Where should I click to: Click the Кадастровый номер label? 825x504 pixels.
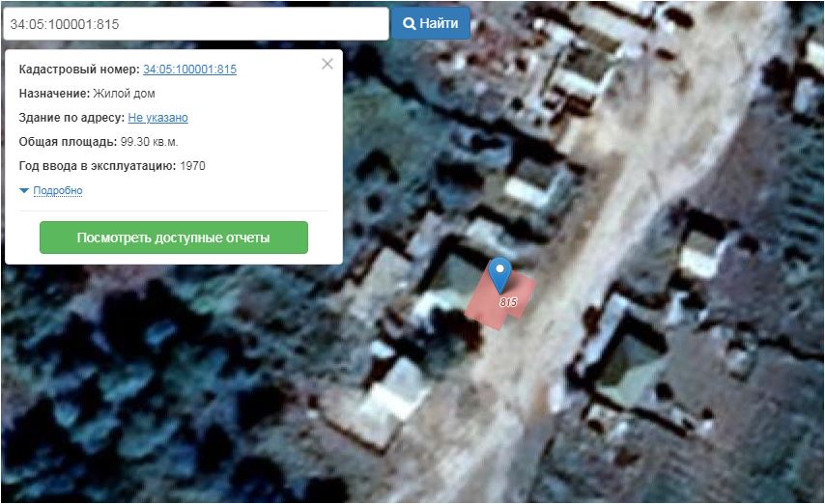pyautogui.click(x=79, y=70)
